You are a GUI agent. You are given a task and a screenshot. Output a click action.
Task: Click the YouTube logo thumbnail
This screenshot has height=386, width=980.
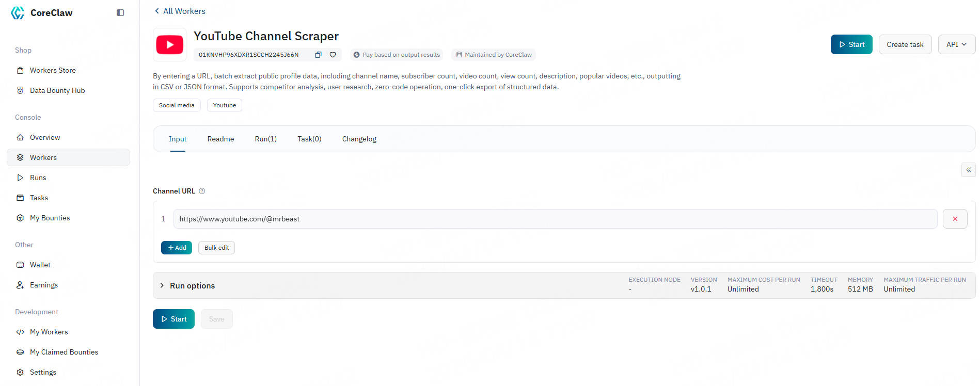coord(169,45)
